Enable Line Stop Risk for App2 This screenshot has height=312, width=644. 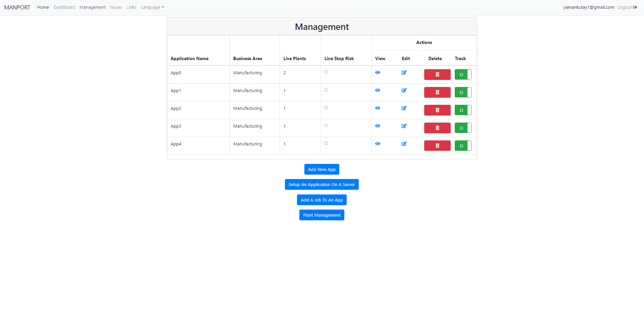tap(326, 107)
